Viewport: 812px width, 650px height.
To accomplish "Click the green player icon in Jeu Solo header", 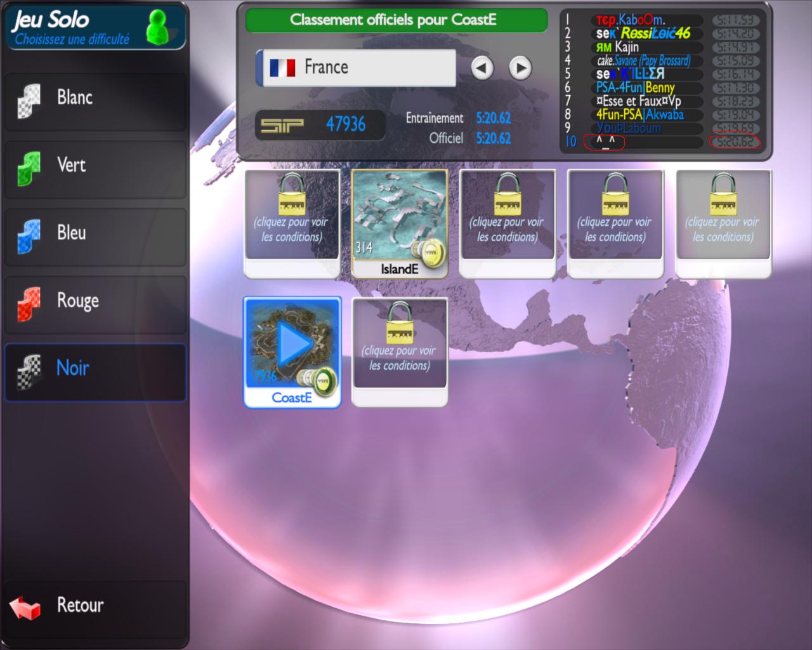I will click(157, 27).
